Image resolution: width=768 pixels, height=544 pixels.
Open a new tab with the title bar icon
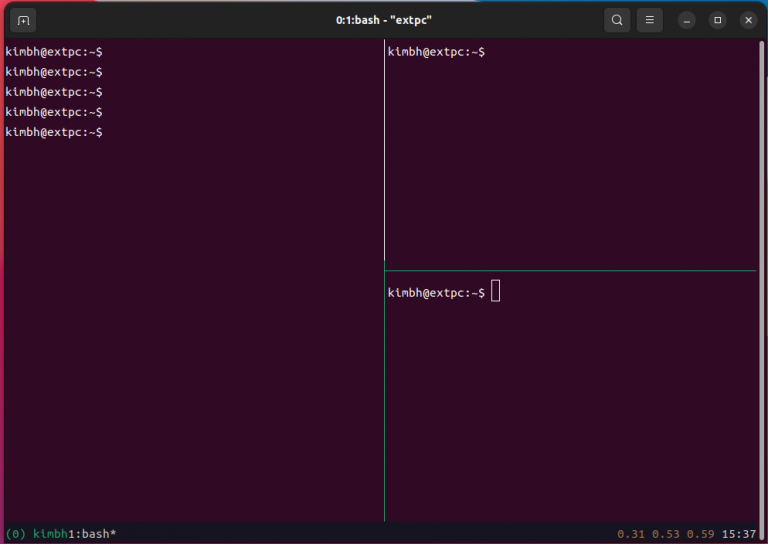pos(24,20)
